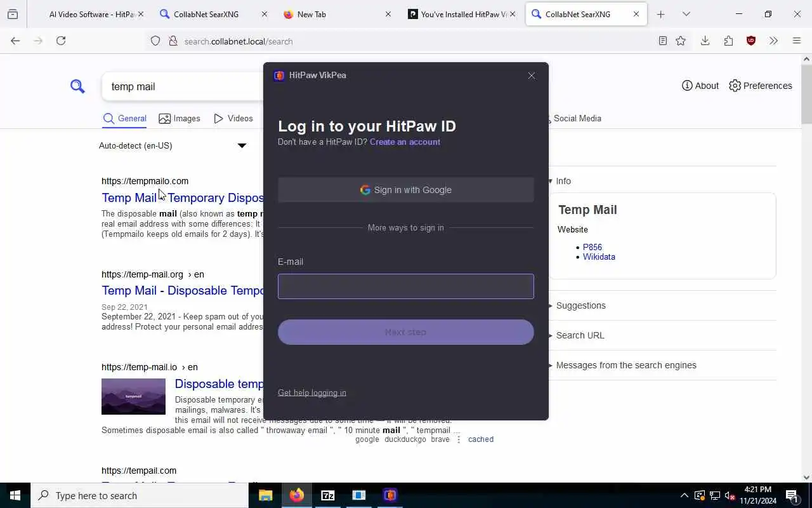Toggle Reader View icon
The image size is (812, 508).
(x=662, y=41)
